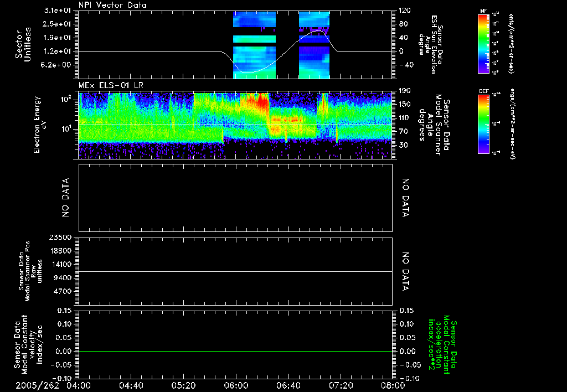Click the 1.2e+01 sector tick label
This screenshot has height=392, width=567.
58,51
